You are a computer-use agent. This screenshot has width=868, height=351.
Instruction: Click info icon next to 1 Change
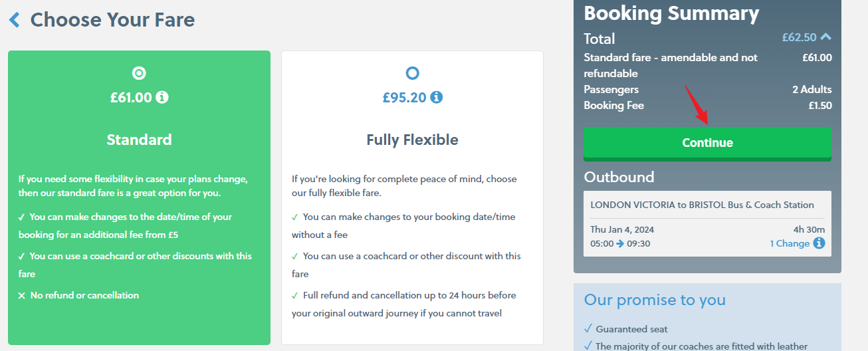pos(819,243)
